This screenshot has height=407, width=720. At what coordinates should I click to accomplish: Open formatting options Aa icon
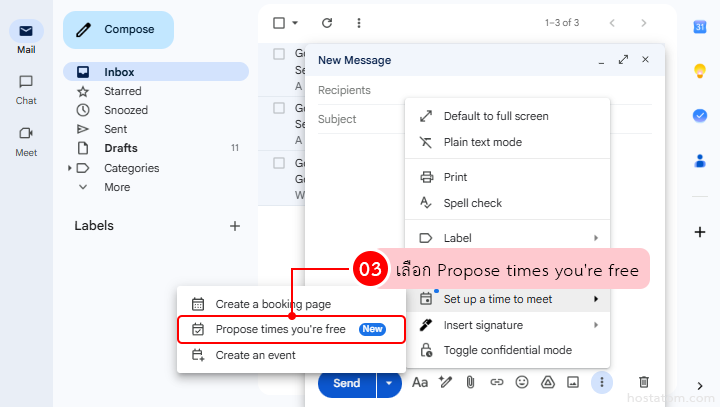[x=420, y=382]
